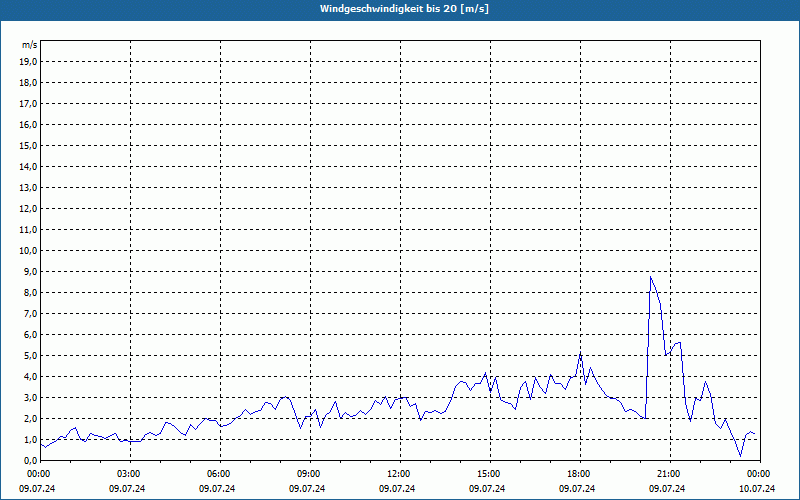Viewport: 800px width, 500px height.
Task: Select the 03:00 time label
Action: [128, 474]
